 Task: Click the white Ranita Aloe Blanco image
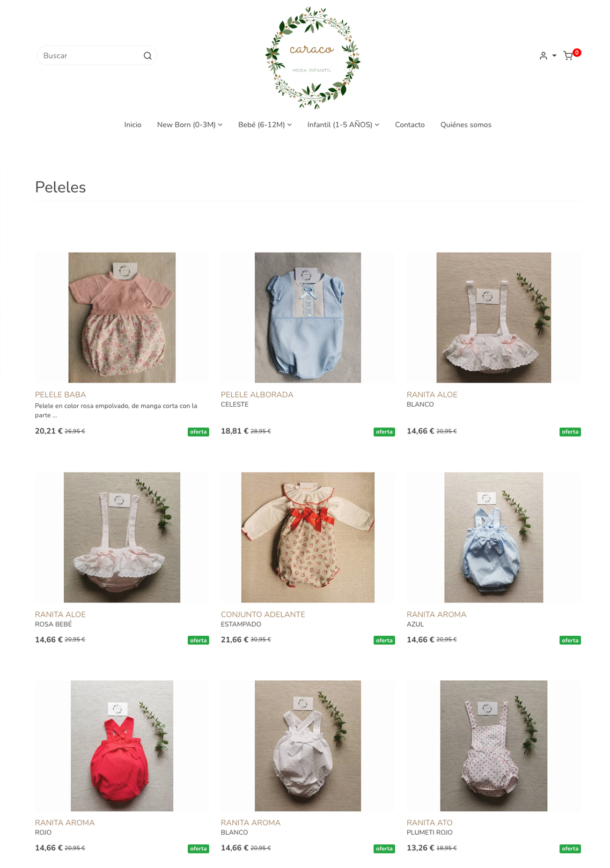pos(494,318)
